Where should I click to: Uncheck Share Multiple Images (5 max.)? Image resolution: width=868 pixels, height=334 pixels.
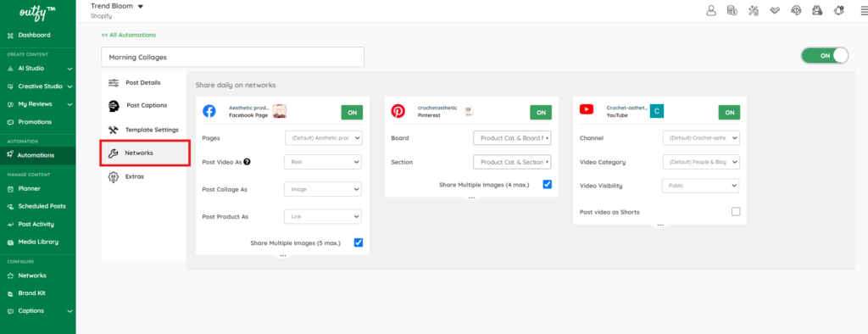coord(359,242)
